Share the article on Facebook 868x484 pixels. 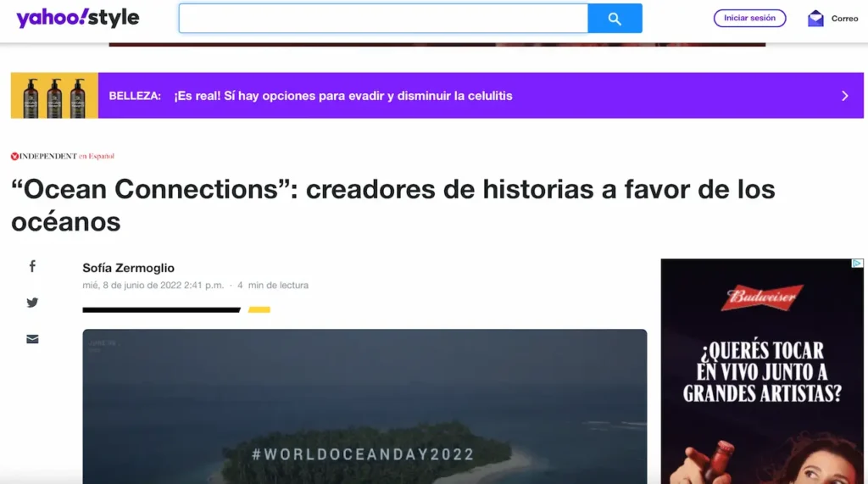pyautogui.click(x=32, y=266)
